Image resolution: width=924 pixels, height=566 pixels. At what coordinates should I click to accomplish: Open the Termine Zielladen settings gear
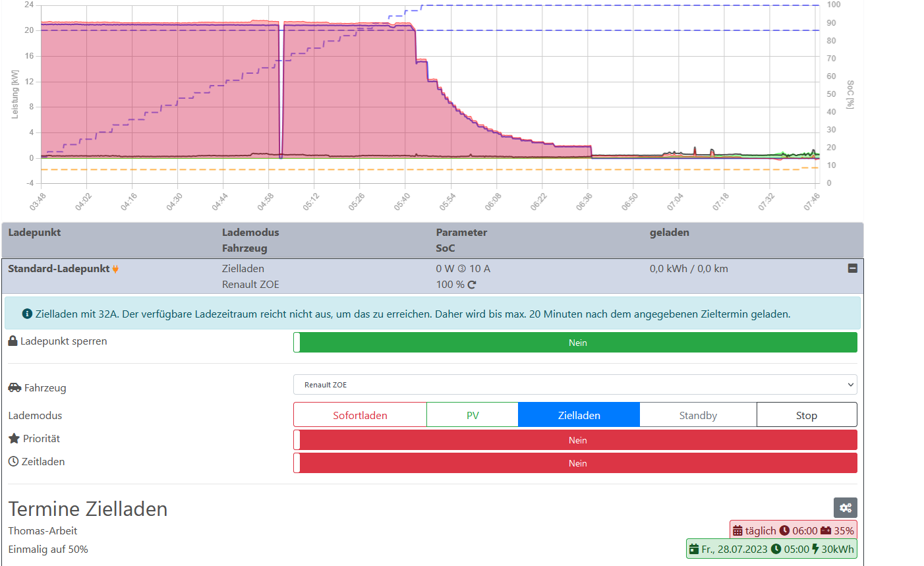pyautogui.click(x=845, y=507)
